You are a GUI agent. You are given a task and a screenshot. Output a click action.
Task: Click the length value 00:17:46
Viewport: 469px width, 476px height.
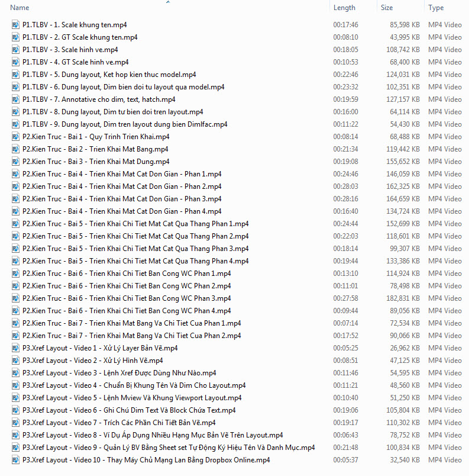click(x=345, y=25)
